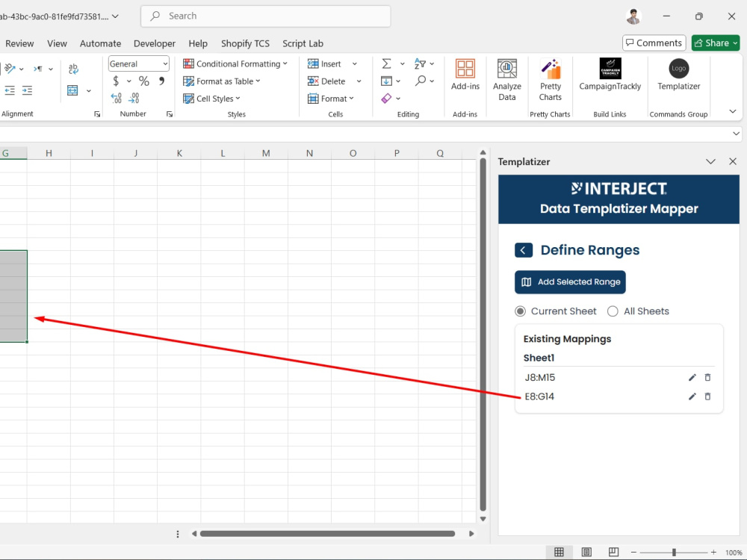Apply percent style format
Viewport: 747px width, 560px height.
144,81
